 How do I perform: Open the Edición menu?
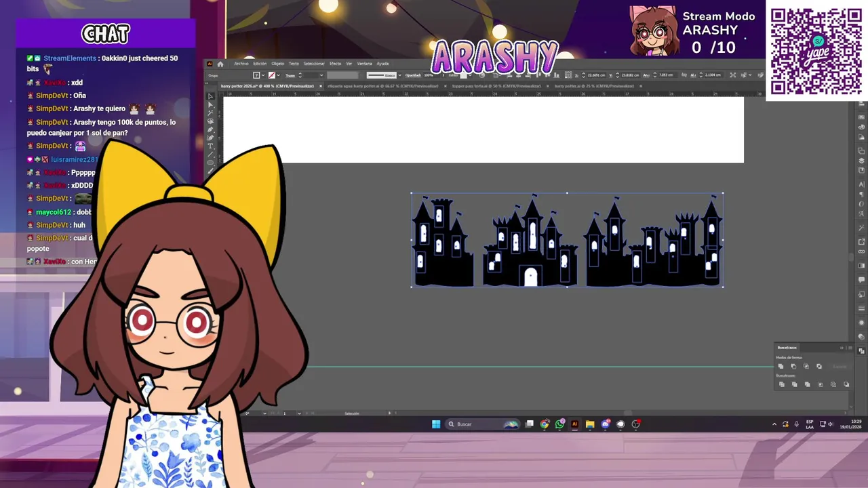pos(260,64)
